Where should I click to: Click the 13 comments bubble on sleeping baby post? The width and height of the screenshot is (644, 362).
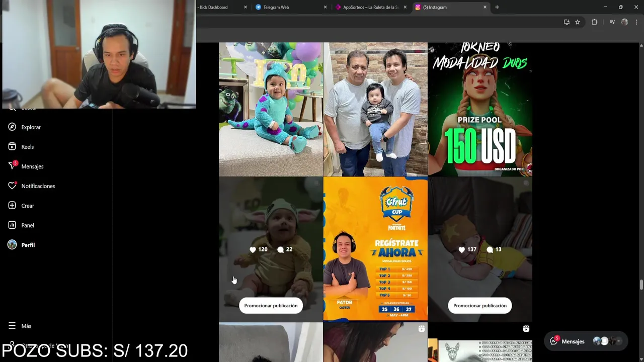(490, 249)
